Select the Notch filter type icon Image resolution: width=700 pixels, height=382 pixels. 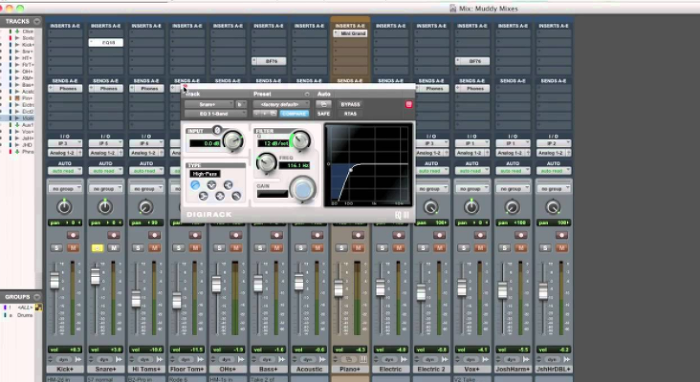(212, 185)
